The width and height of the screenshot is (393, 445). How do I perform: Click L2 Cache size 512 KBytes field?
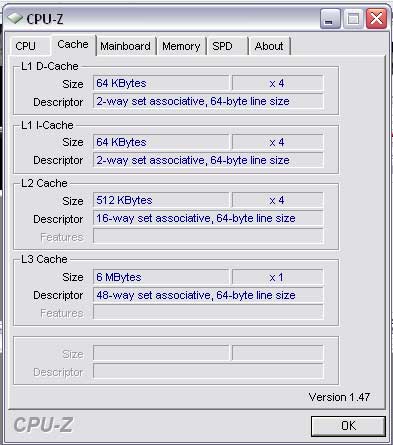tap(161, 200)
